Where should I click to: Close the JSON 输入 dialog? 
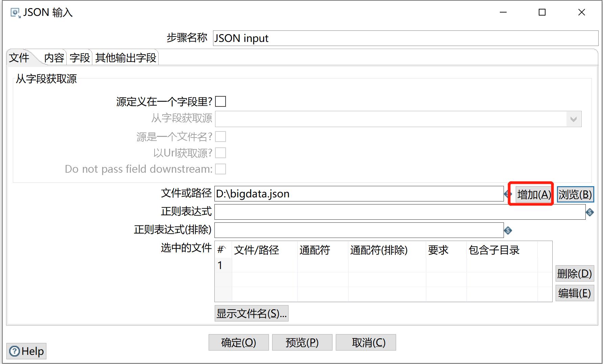582,13
